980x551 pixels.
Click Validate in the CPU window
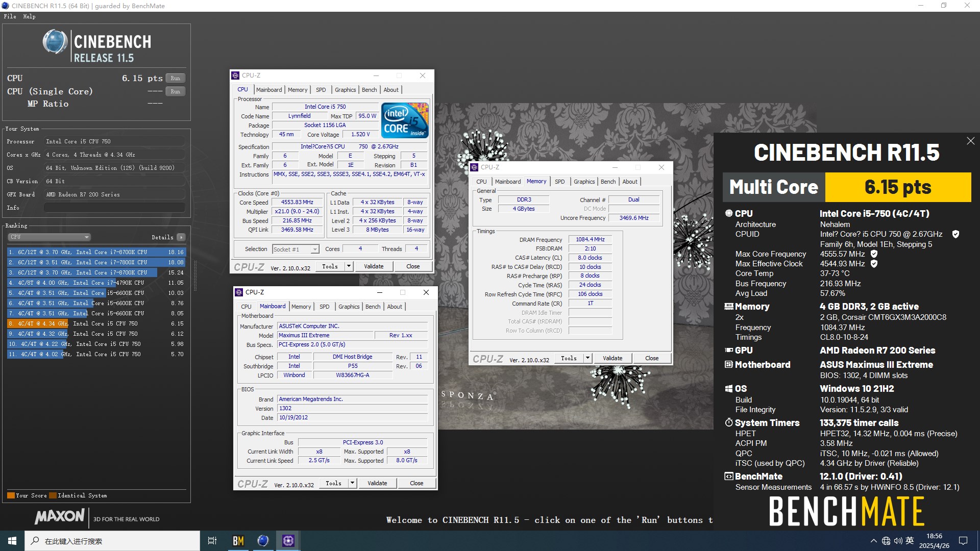(374, 266)
